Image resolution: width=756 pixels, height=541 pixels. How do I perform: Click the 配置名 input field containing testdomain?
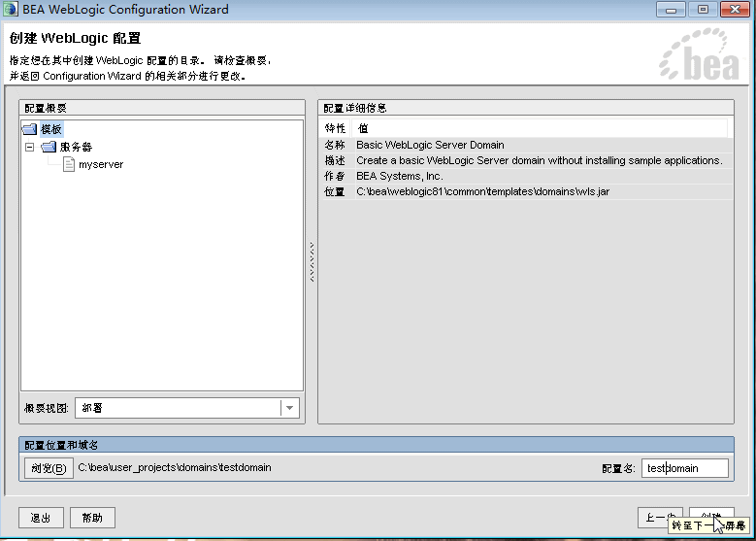684,468
